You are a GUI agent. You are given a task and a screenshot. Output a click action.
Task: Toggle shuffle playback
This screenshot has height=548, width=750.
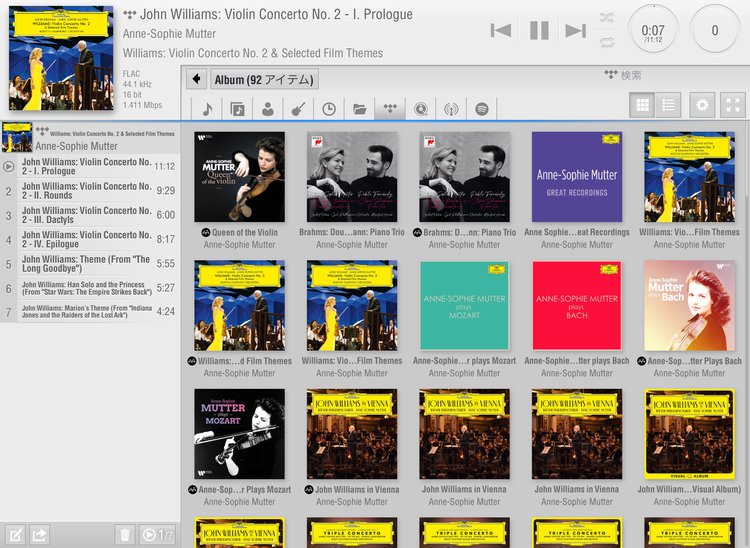606,18
